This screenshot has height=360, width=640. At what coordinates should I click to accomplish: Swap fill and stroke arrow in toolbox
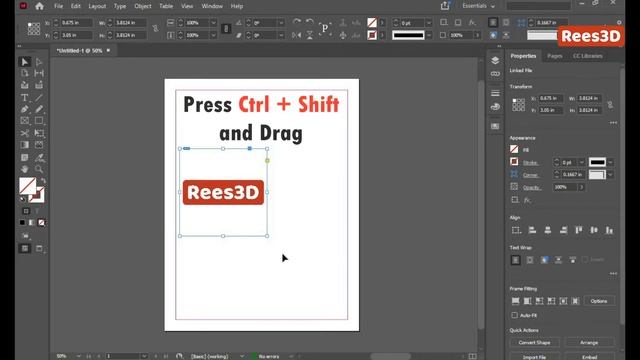(43, 180)
